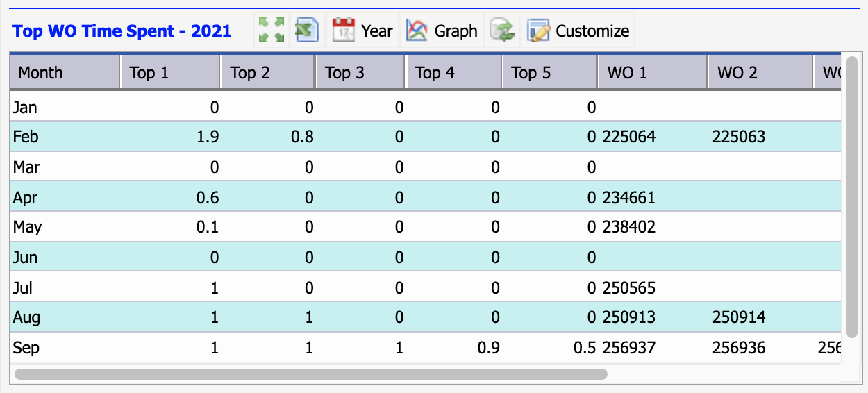Select the Jun row label
Viewport: 868px width, 393px height.
coord(25,258)
